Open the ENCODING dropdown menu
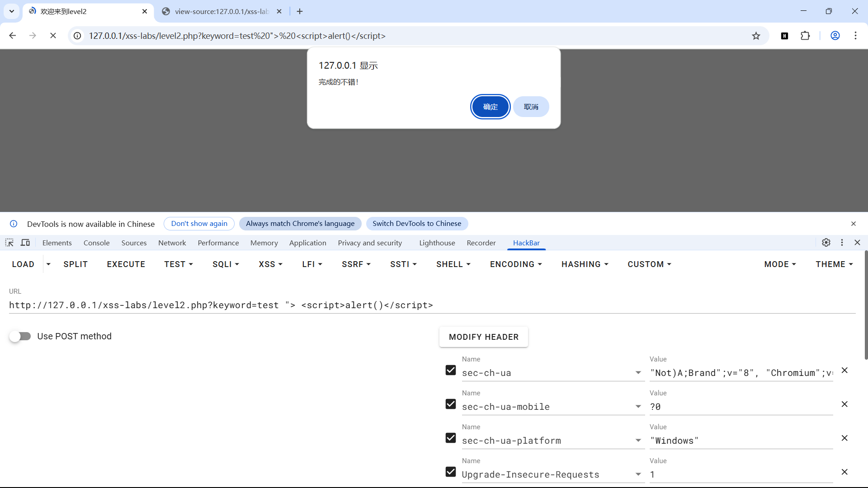The image size is (868, 488). 516,264
